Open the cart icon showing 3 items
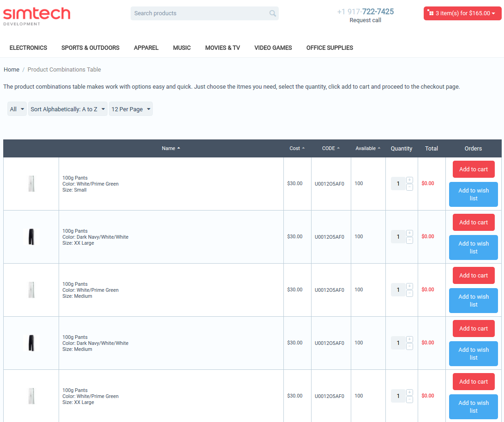The height and width of the screenshot is (422, 504). (431, 13)
